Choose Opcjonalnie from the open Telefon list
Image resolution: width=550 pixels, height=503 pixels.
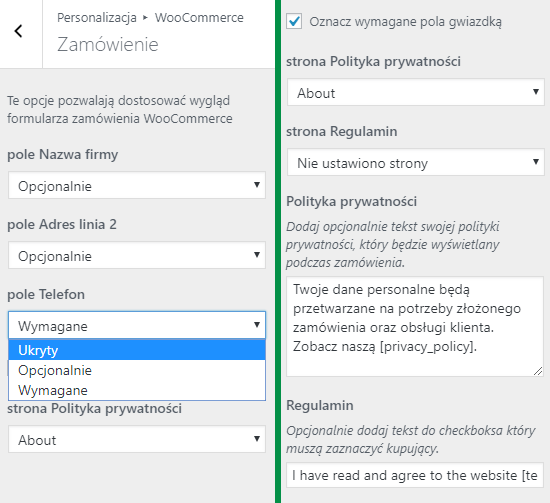137,370
